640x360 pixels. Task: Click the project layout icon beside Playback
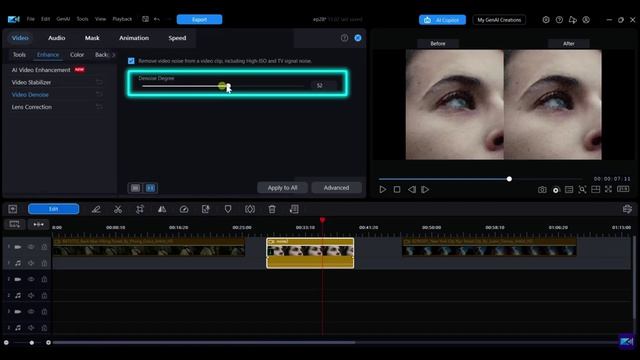(x=145, y=19)
